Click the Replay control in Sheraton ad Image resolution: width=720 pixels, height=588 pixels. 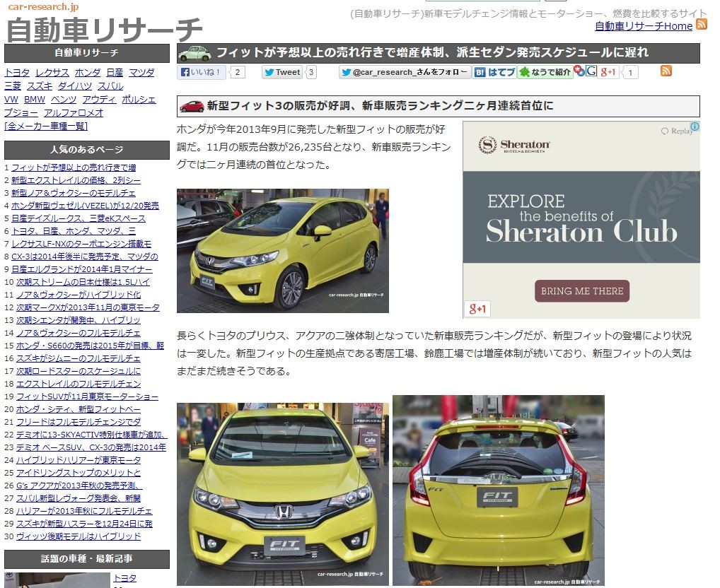click(x=676, y=131)
